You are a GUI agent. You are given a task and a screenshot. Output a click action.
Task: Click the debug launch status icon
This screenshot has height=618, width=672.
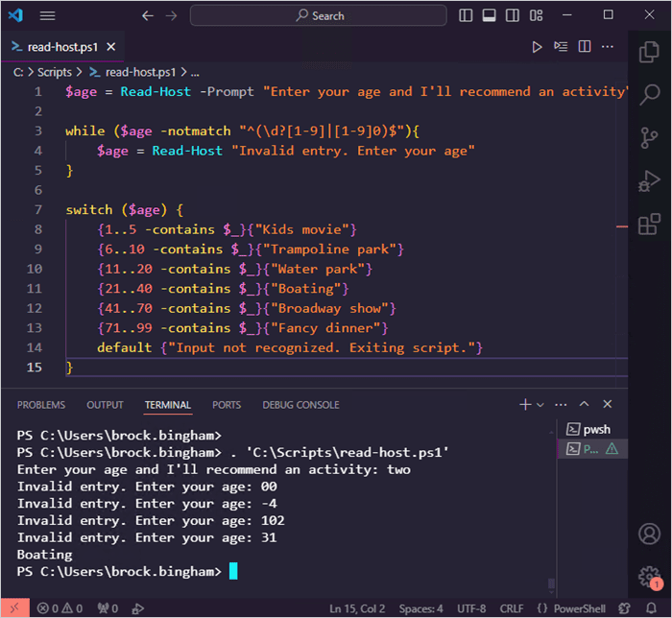tap(138, 608)
